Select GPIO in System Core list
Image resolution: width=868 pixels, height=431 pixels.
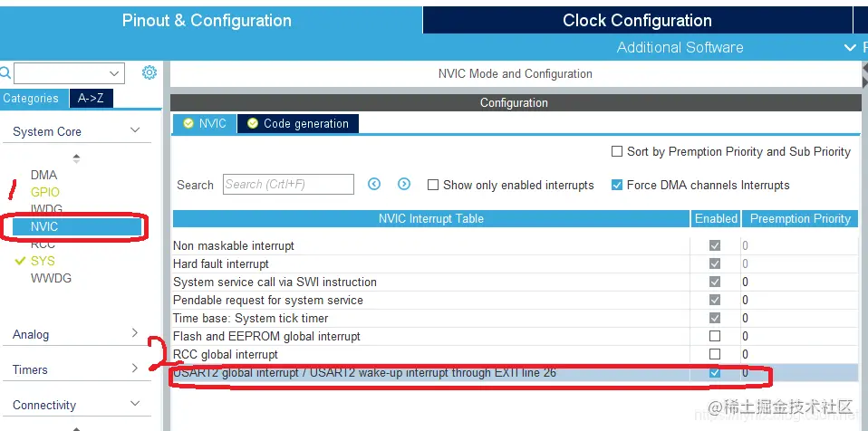[44, 192]
